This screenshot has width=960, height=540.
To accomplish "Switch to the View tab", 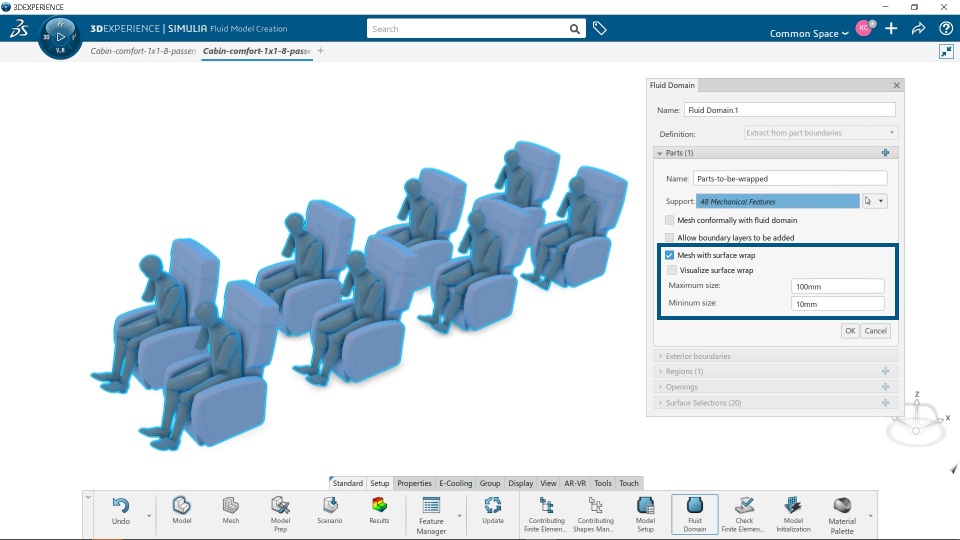I will pyautogui.click(x=548, y=483).
